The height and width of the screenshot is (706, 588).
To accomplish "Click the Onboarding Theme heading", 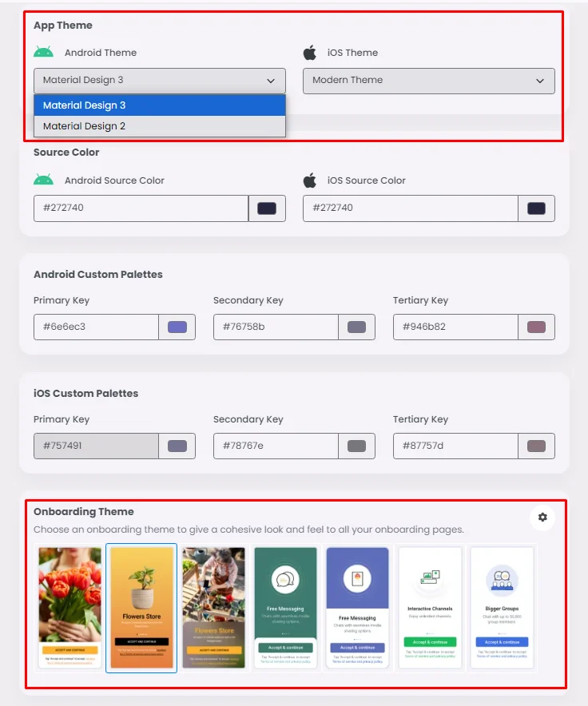I will click(83, 511).
